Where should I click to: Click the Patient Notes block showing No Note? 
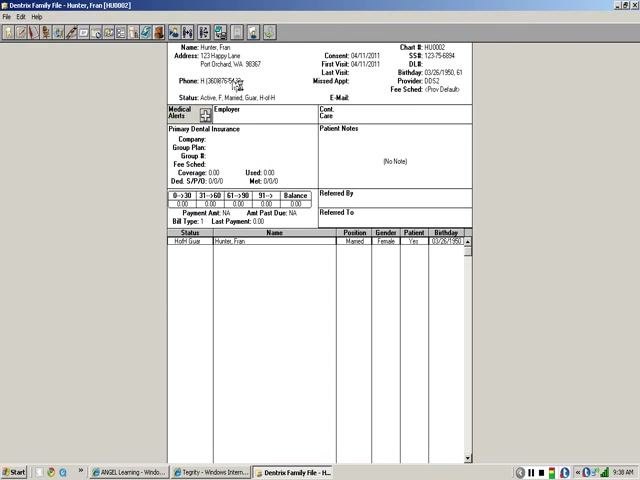click(395, 156)
